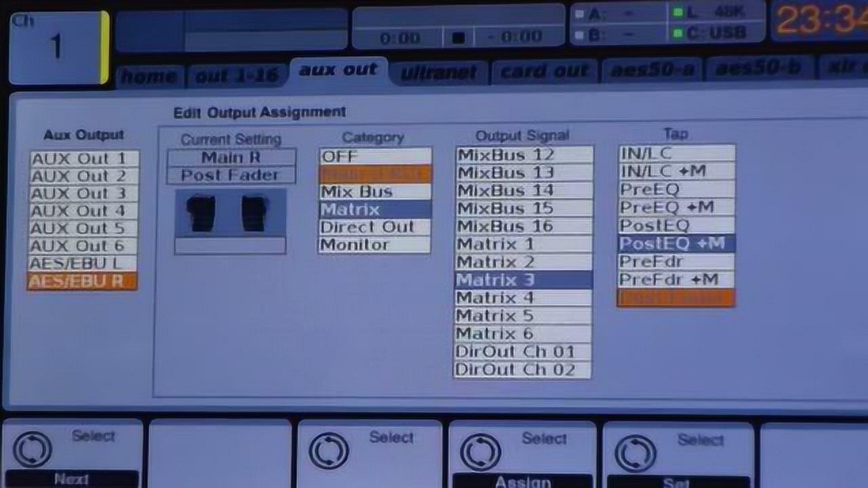The height and width of the screenshot is (488, 868).
Task: Click the rotary encoder icon above Next
Action: (32, 448)
